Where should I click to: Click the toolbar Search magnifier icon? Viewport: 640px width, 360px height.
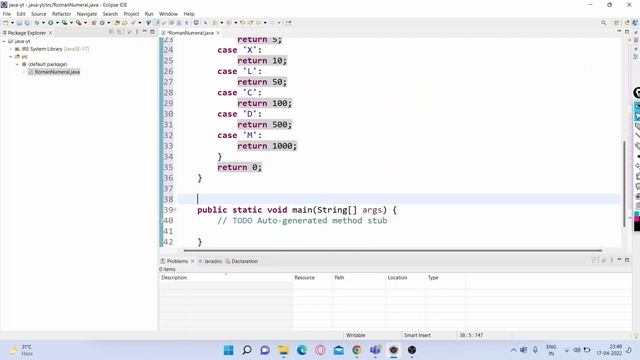click(x=603, y=23)
